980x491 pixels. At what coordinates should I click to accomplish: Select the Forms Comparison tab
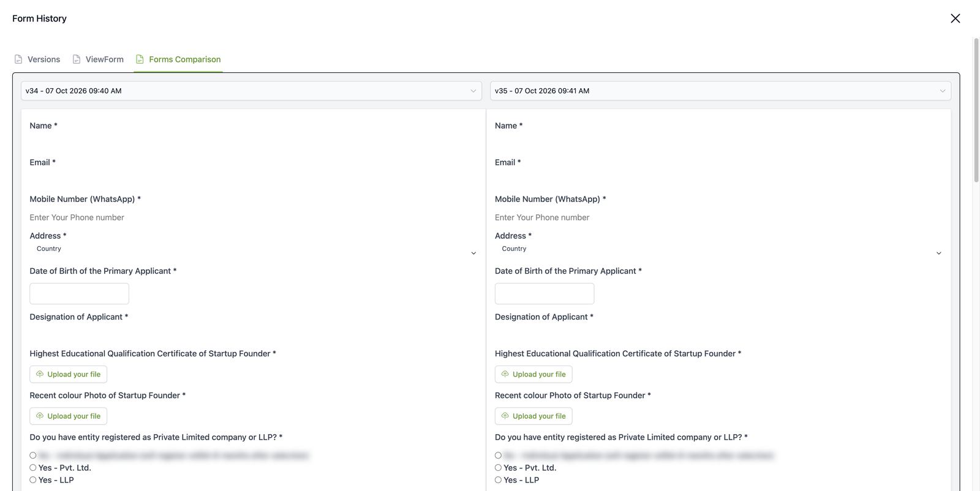click(x=178, y=59)
